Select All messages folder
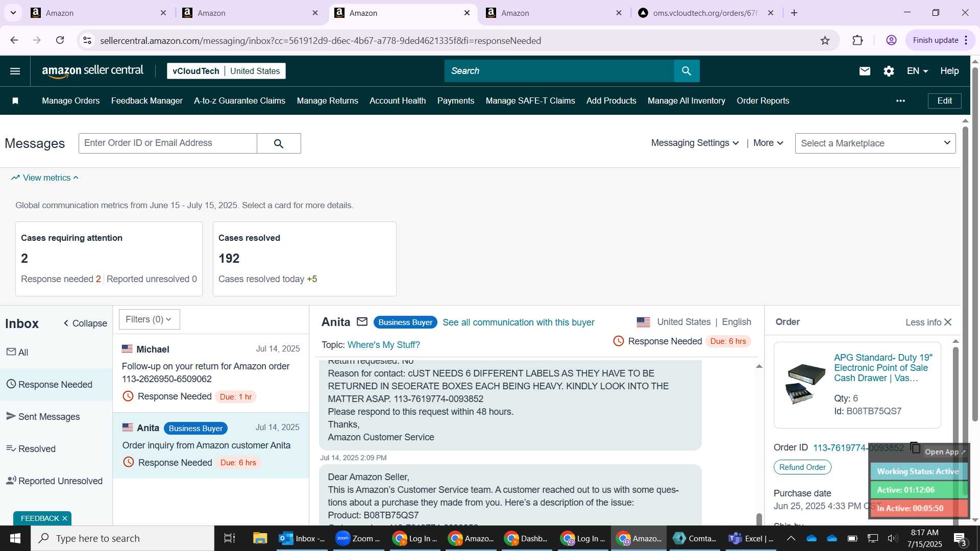980x551 pixels. [56, 352]
